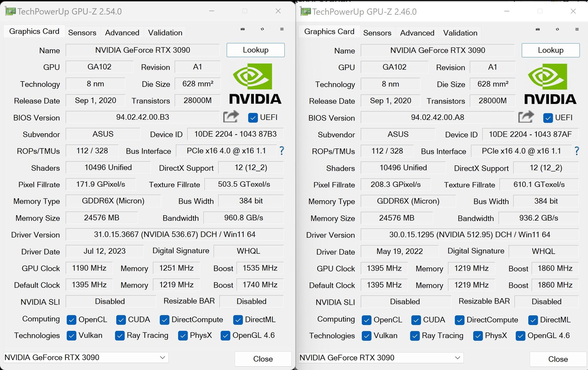The height and width of the screenshot is (370, 588).
Task: Click GPU-Z 2.46.0 title bar app icon
Action: click(306, 12)
